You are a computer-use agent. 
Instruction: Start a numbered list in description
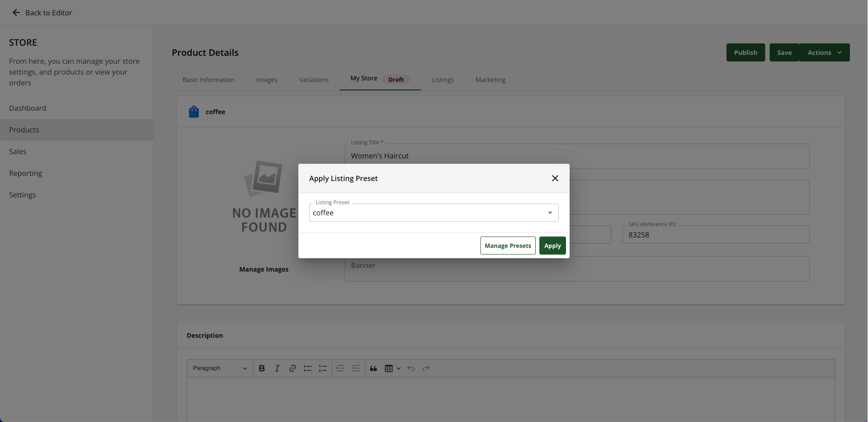pos(323,369)
